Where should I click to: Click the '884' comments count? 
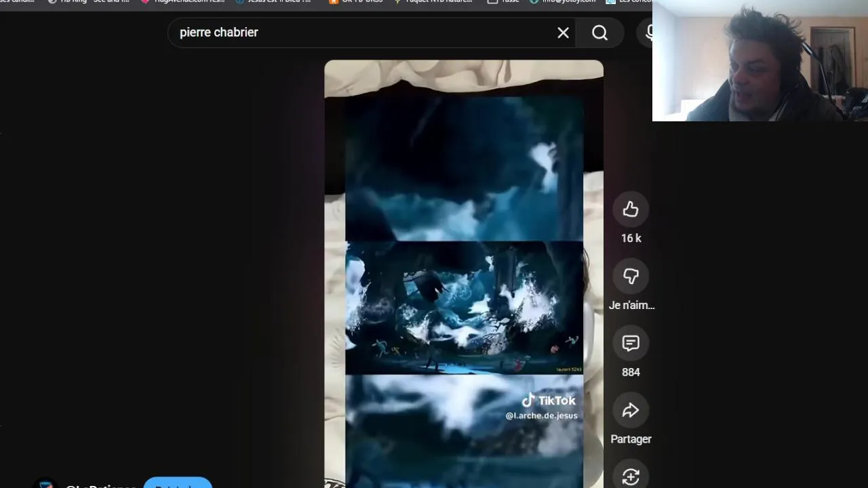pyautogui.click(x=631, y=372)
